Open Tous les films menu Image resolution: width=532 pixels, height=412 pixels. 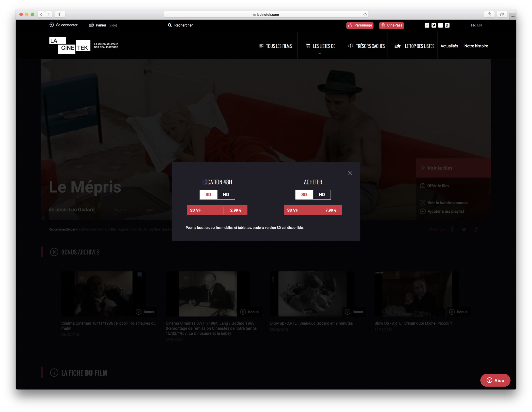(x=276, y=46)
